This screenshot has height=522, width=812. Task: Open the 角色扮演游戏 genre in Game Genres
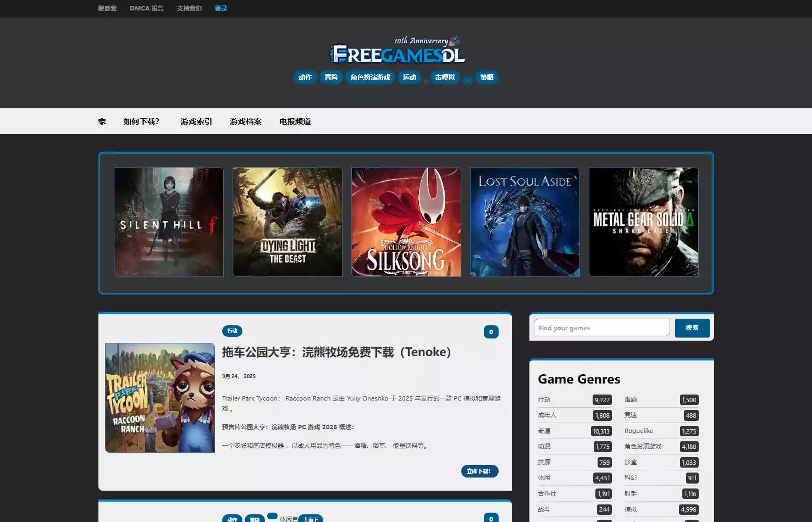(x=643, y=447)
